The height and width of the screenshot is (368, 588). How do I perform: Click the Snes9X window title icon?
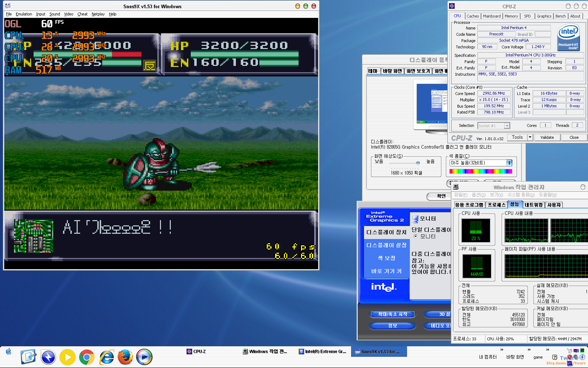point(7,6)
